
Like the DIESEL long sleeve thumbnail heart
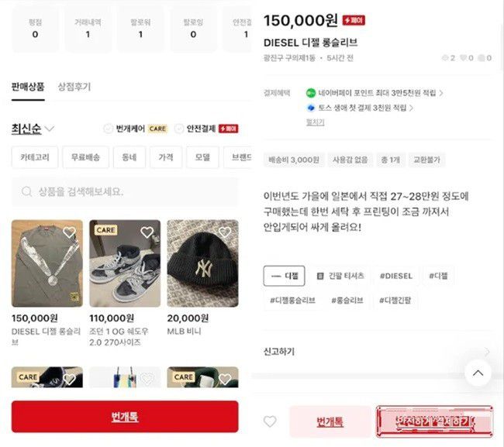pyautogui.click(x=69, y=232)
